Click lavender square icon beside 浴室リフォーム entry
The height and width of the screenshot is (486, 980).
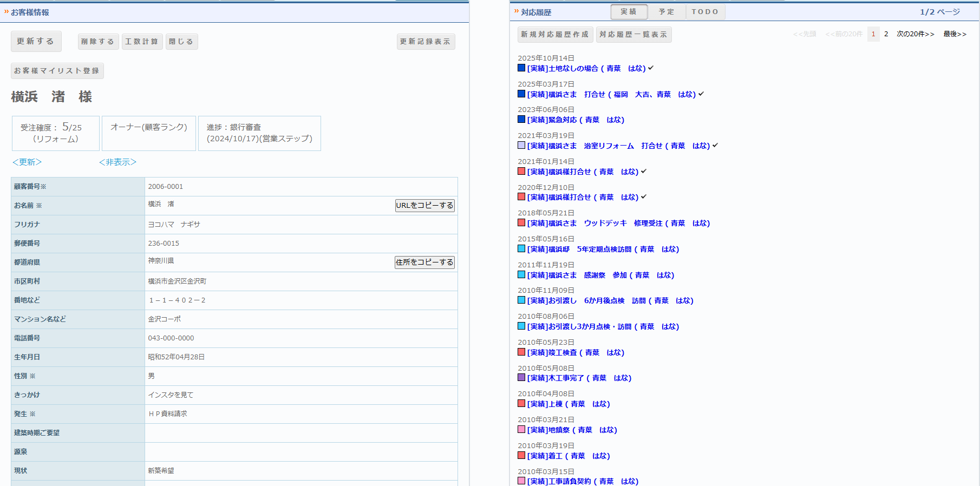[x=521, y=145]
